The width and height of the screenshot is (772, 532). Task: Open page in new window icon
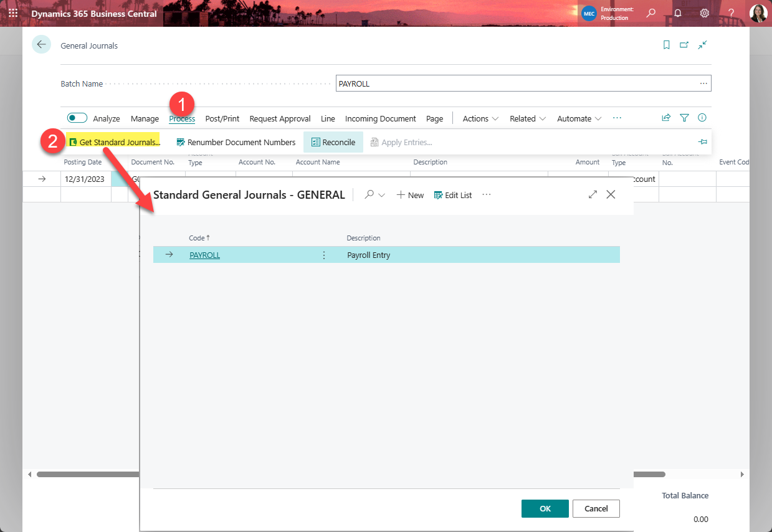point(684,45)
